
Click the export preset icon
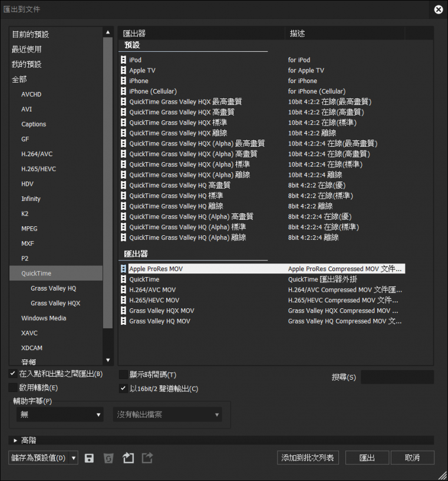coord(147,458)
